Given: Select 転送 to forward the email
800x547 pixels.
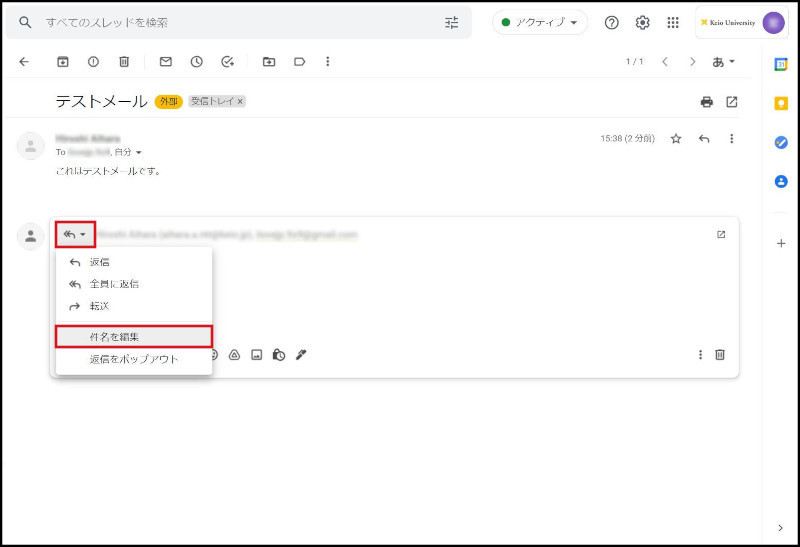Looking at the screenshot, I should 99,306.
